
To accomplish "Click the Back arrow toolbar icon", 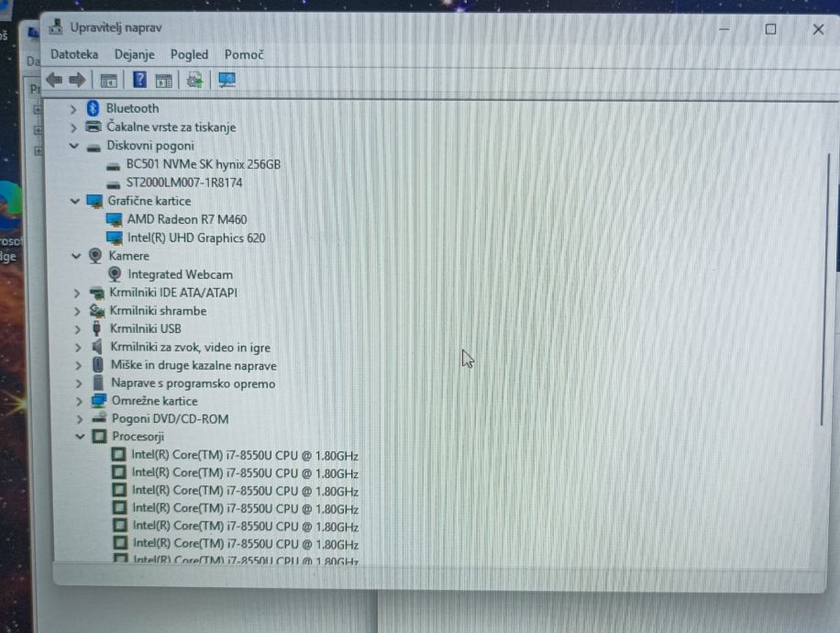I will click(x=54, y=81).
